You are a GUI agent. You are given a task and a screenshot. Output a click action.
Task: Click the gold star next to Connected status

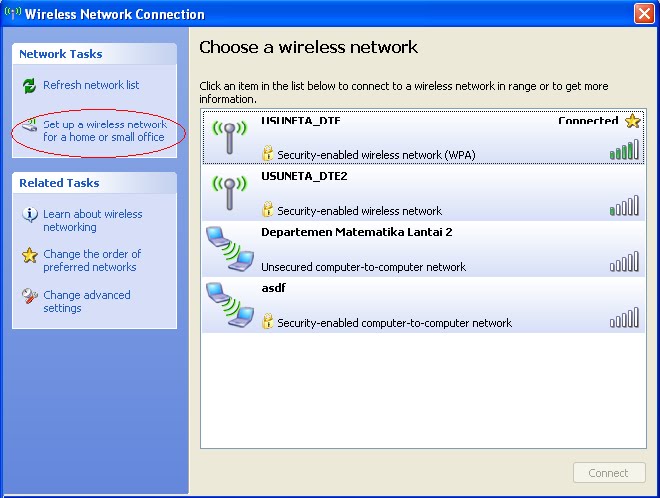click(x=632, y=121)
